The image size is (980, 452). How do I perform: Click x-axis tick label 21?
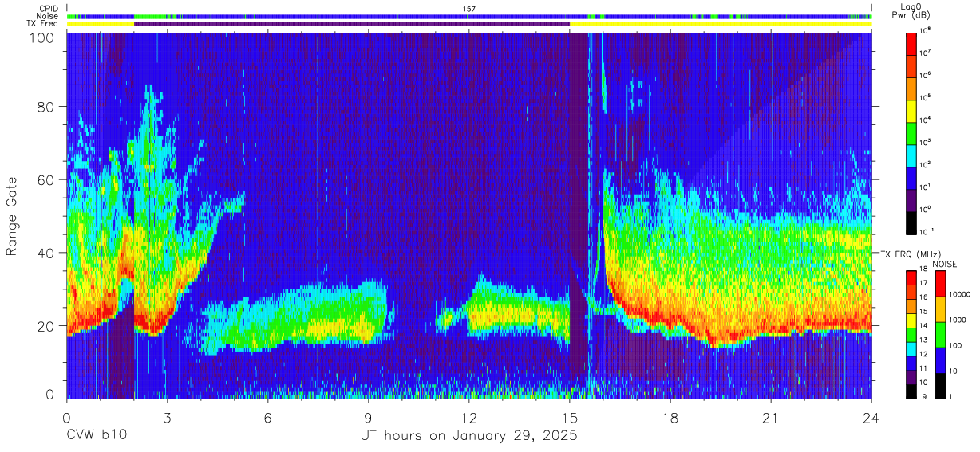pos(771,417)
